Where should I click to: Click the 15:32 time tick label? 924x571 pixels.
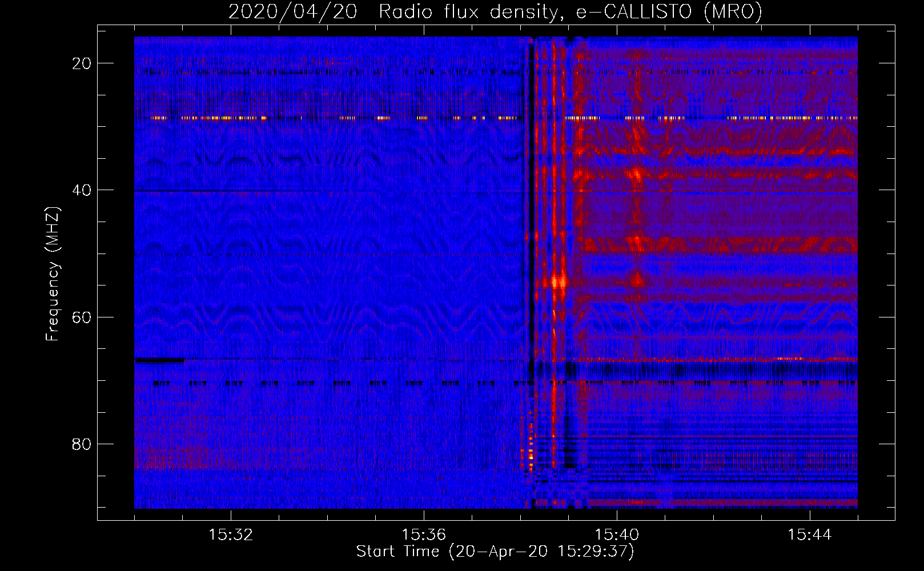[231, 535]
